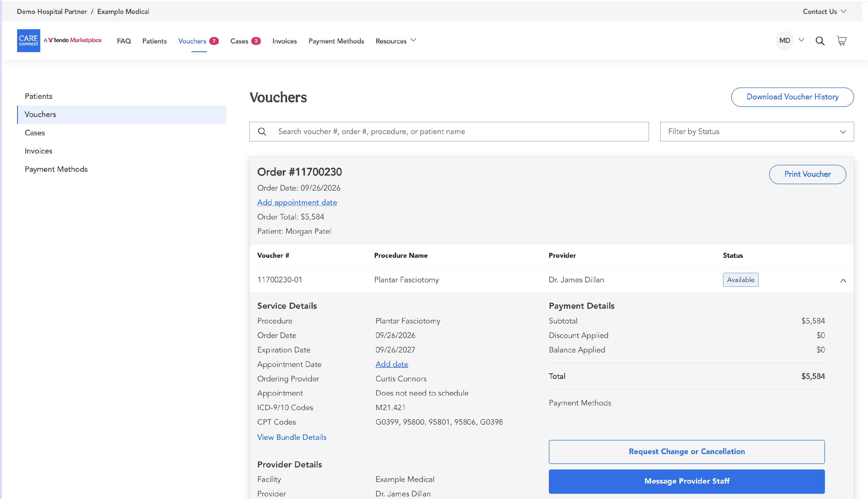Click the Print Voucher button
868x499 pixels.
point(808,174)
